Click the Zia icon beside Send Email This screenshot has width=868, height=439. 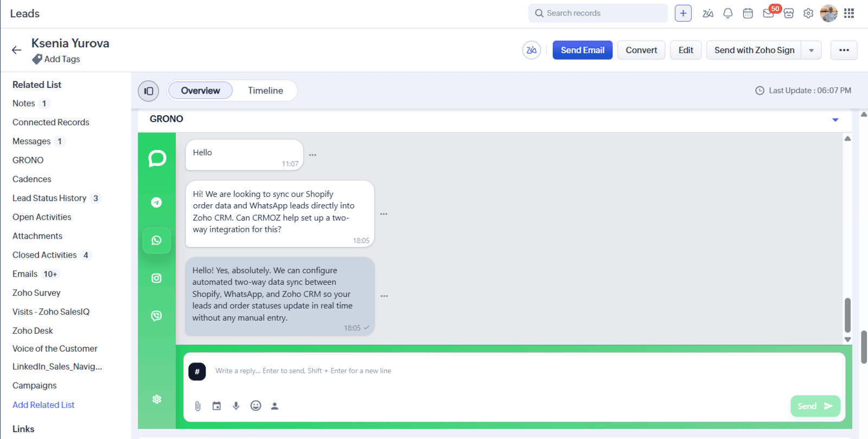(x=532, y=50)
